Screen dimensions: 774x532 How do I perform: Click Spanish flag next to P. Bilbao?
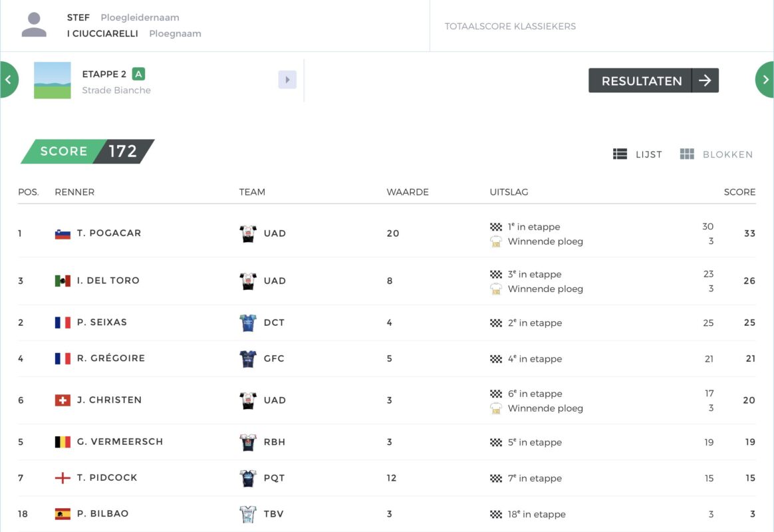pyautogui.click(x=63, y=514)
